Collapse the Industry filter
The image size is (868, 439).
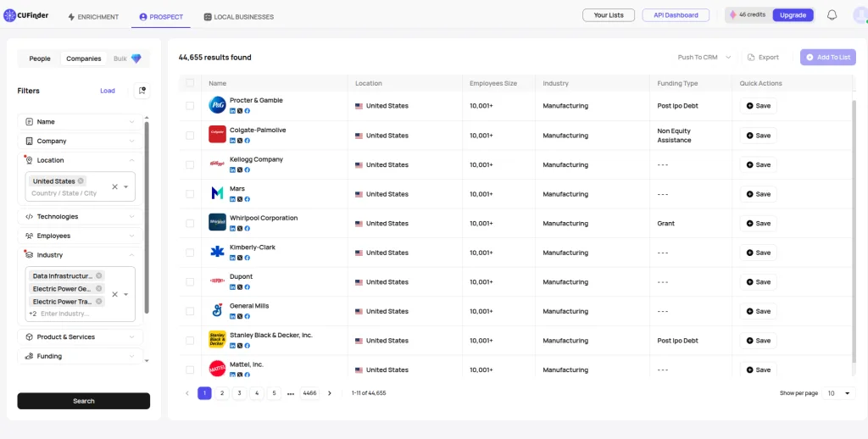point(81,255)
